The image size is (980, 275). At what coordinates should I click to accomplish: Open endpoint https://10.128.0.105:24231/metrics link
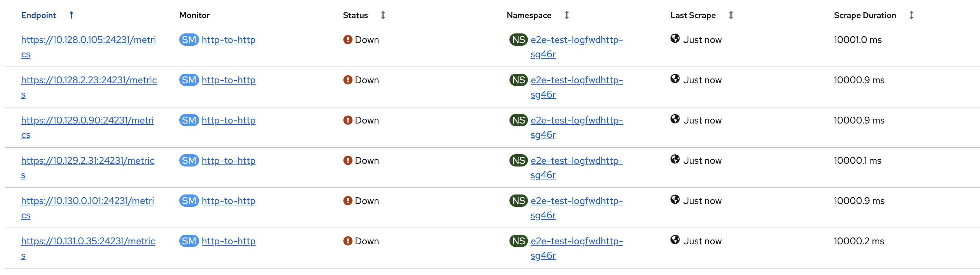(88, 40)
